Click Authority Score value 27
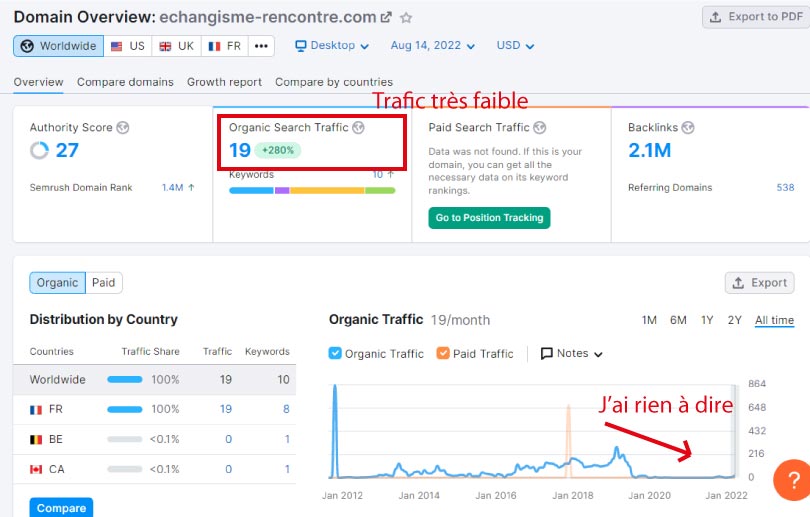Viewport: 810px width, 517px height. (x=67, y=150)
